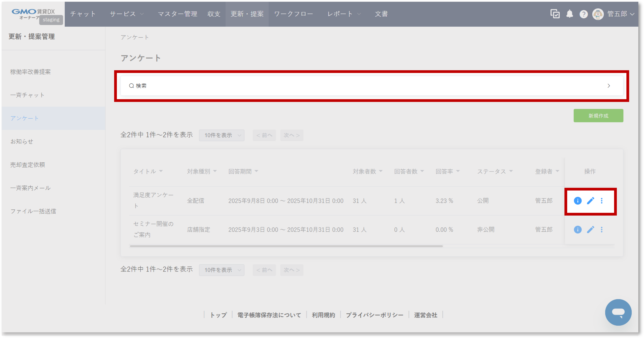Screen dimensions: 644x338
Task: Open help with the question mark icon
Action: (584, 14)
